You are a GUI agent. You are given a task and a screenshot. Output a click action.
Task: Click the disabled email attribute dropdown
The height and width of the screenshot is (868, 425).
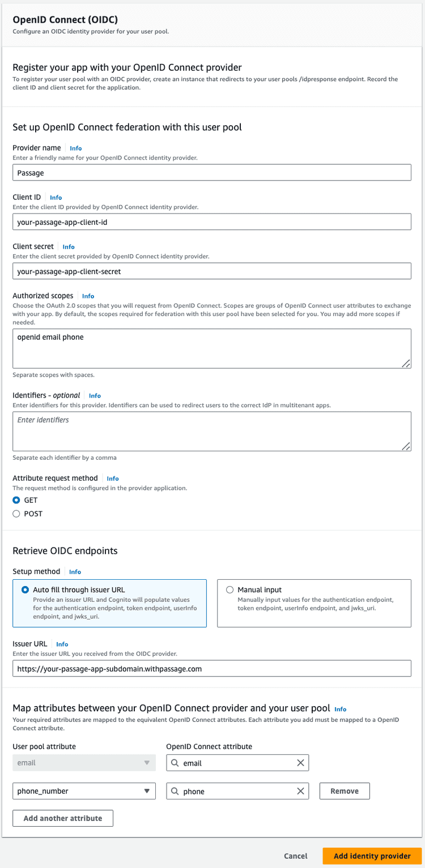84,763
